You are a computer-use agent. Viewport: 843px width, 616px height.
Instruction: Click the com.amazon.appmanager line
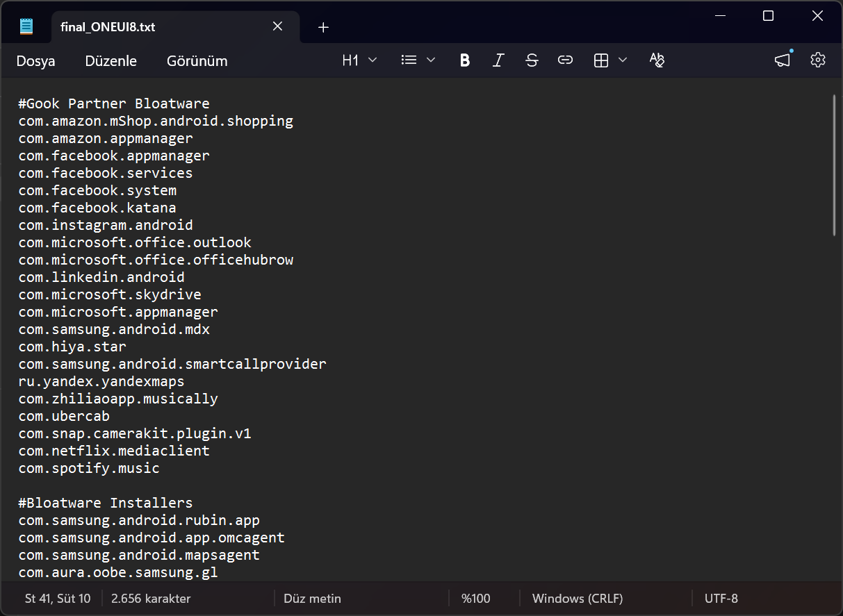tap(106, 138)
